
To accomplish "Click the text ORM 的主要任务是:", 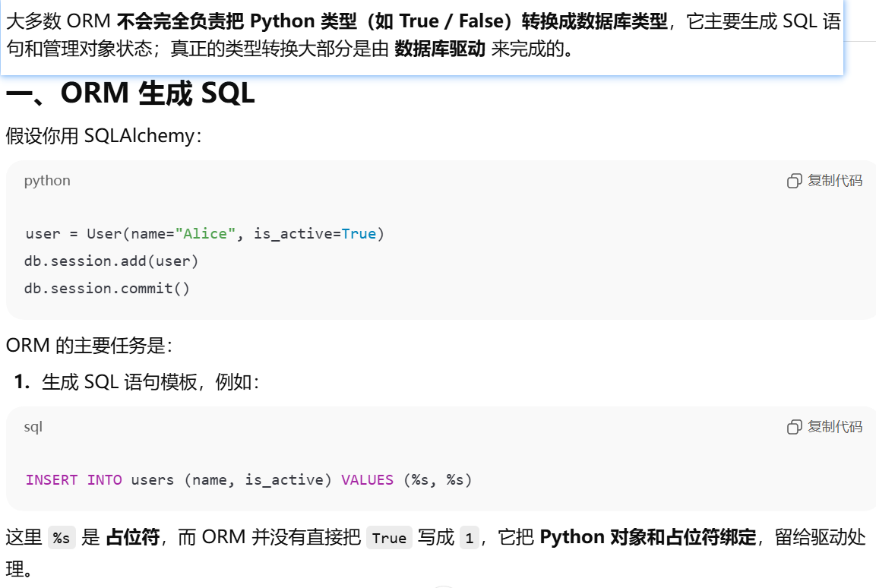I will 89,345.
